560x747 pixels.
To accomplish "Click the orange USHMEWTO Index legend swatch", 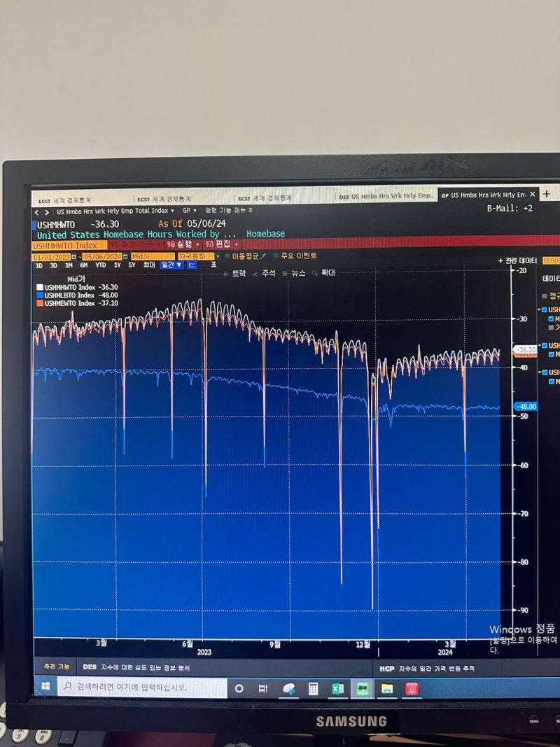I will [40, 303].
